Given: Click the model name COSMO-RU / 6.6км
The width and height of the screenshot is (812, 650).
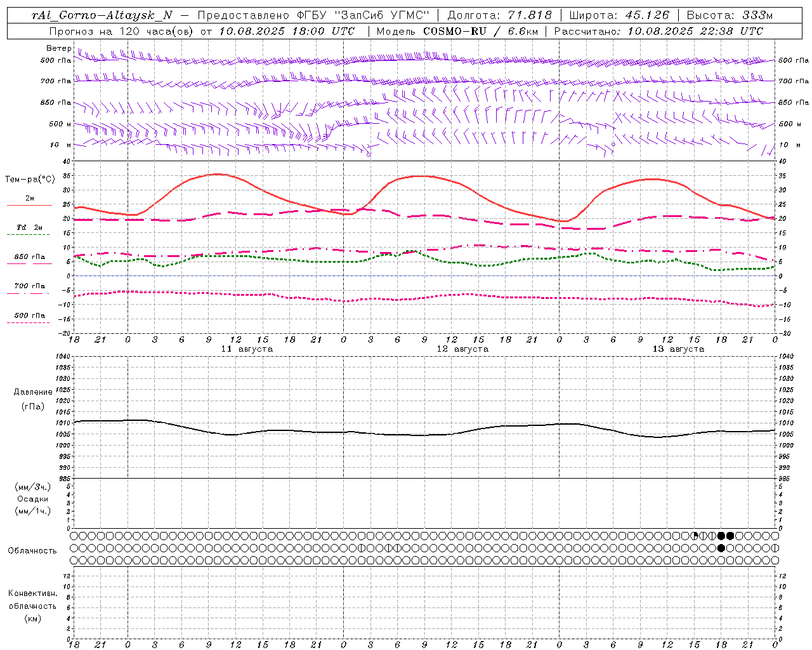Looking at the screenshot, I should point(480,31).
